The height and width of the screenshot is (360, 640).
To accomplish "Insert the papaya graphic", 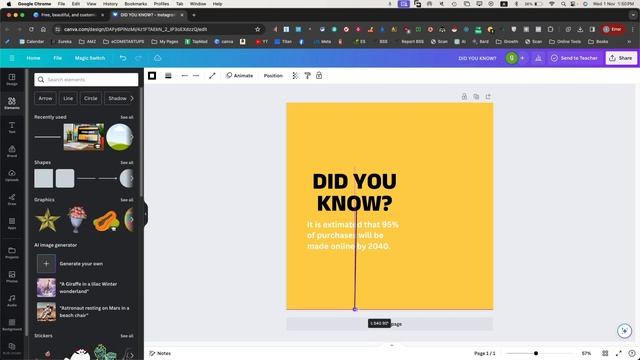I will 106,221.
